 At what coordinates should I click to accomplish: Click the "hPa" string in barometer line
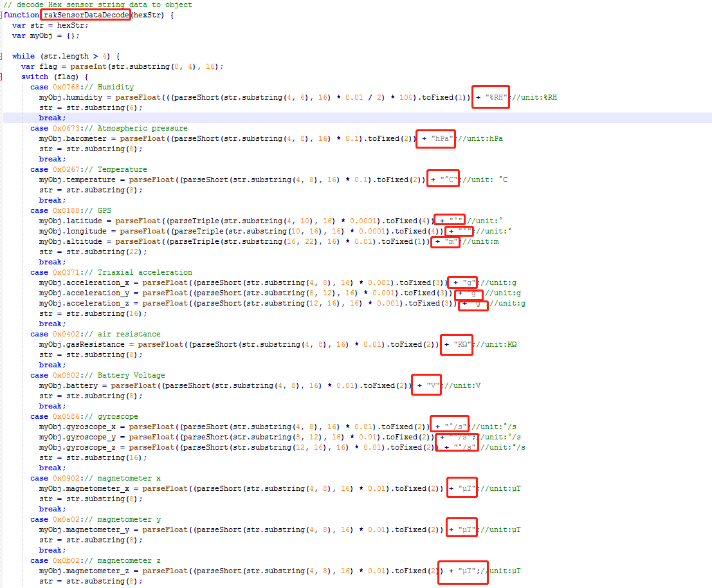441,138
